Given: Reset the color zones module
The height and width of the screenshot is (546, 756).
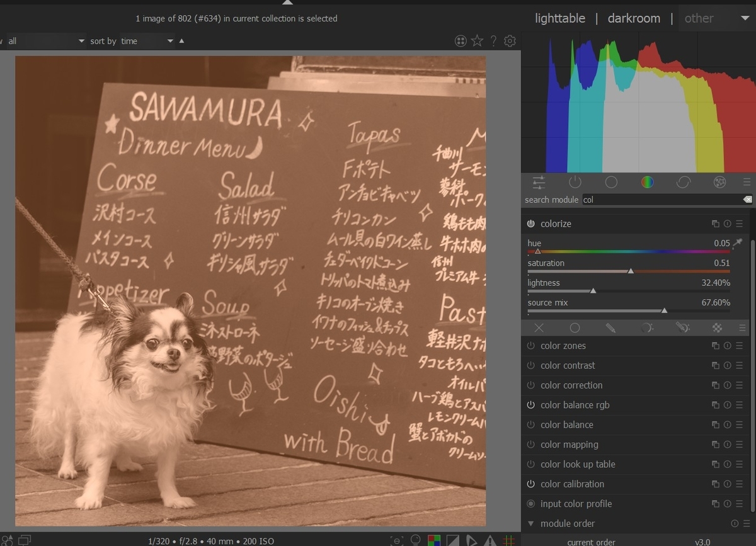Looking at the screenshot, I should 728,346.
